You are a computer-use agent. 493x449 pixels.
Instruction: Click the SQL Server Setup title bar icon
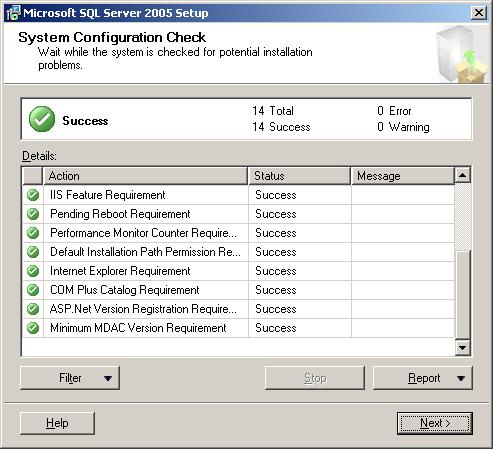(x=13, y=13)
